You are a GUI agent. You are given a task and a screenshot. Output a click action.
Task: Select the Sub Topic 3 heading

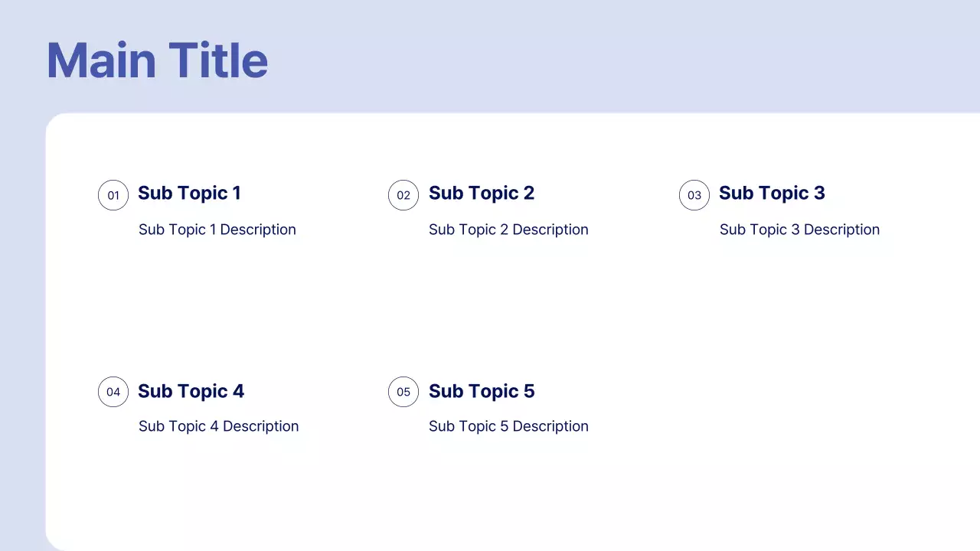click(772, 193)
